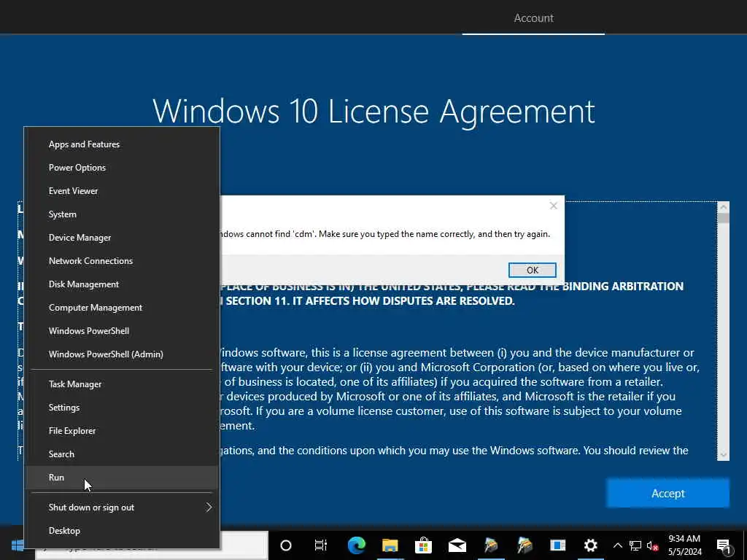Click license text scroll-up arrow
Screen dimensions: 747x560
click(723, 207)
